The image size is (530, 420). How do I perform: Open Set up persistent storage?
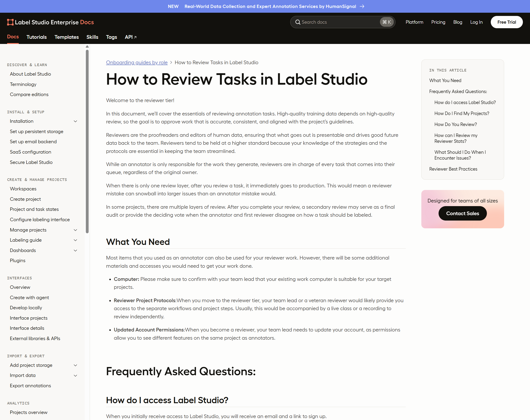[x=37, y=131]
